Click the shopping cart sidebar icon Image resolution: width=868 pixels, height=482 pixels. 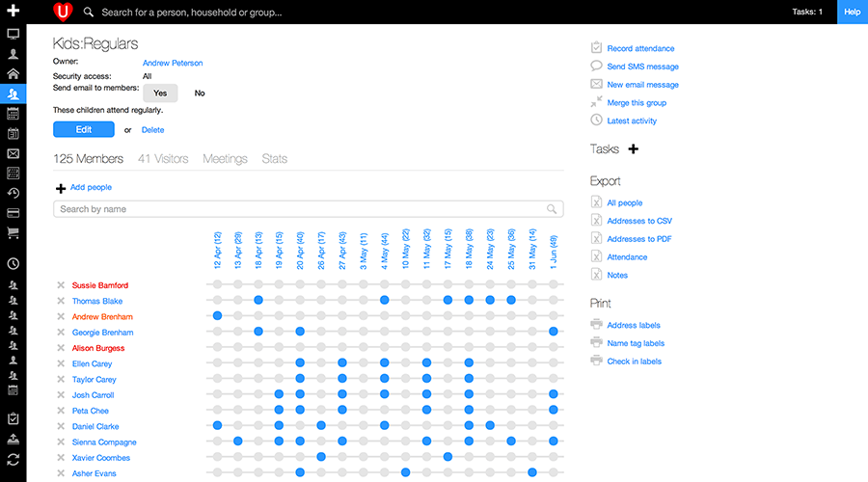coord(13,232)
